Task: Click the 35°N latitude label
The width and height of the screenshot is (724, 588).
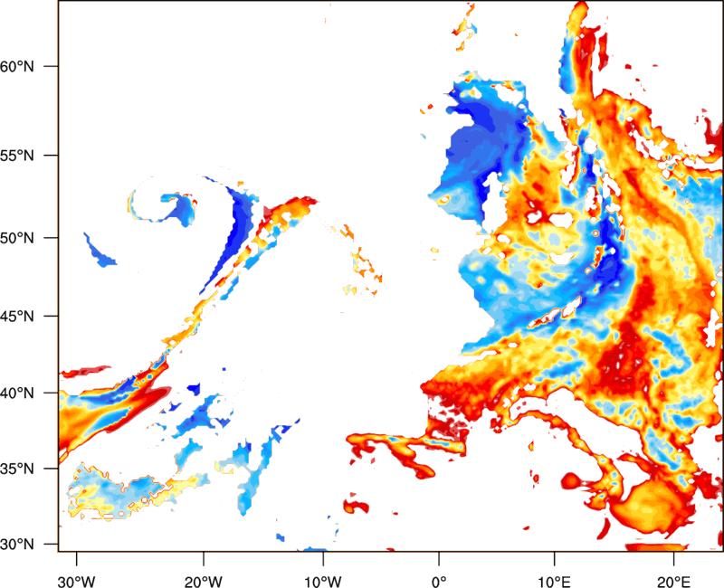Action: (17, 469)
